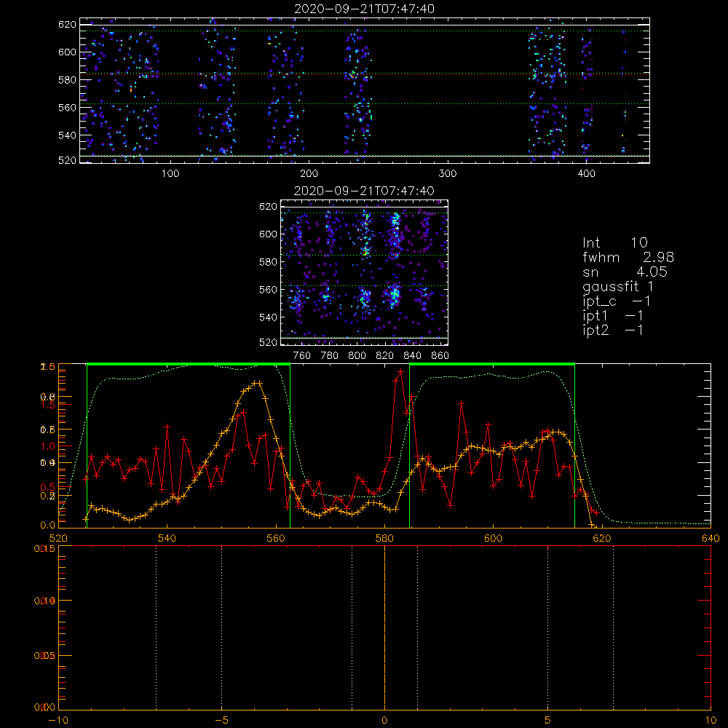Click x-axis label 300 of top plot
The height and width of the screenshot is (728, 728).
click(448, 174)
